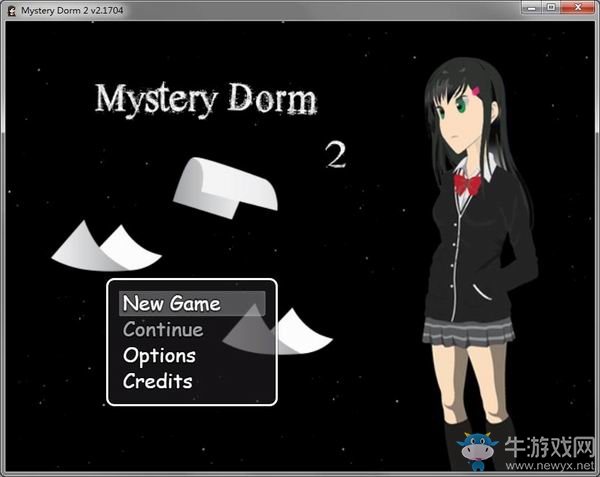The image size is (600, 477).
Task: Start a New Game from the menu
Action: 192,303
